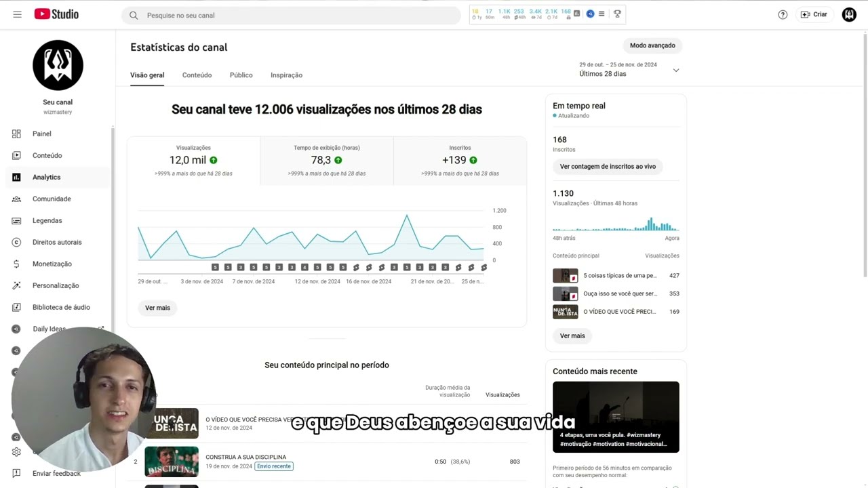868x488 pixels.
Task: Click the YouTube Studio logo
Action: click(56, 14)
